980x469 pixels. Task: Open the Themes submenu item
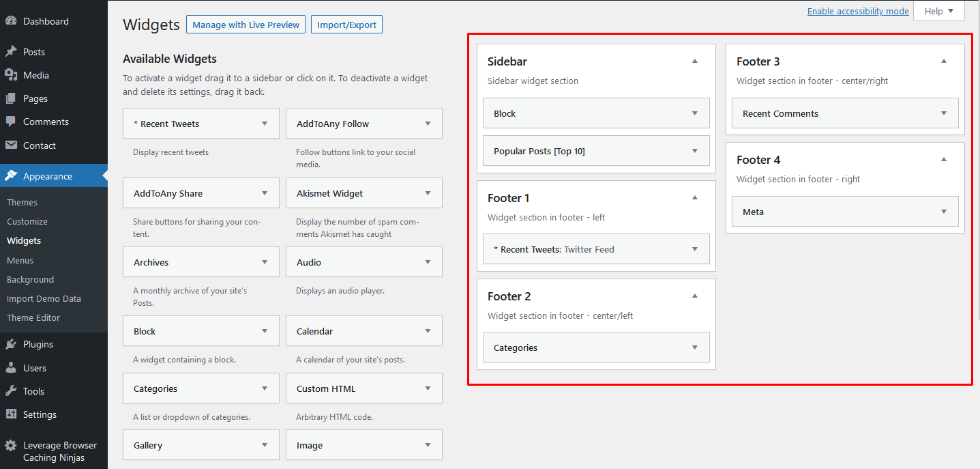coord(22,202)
